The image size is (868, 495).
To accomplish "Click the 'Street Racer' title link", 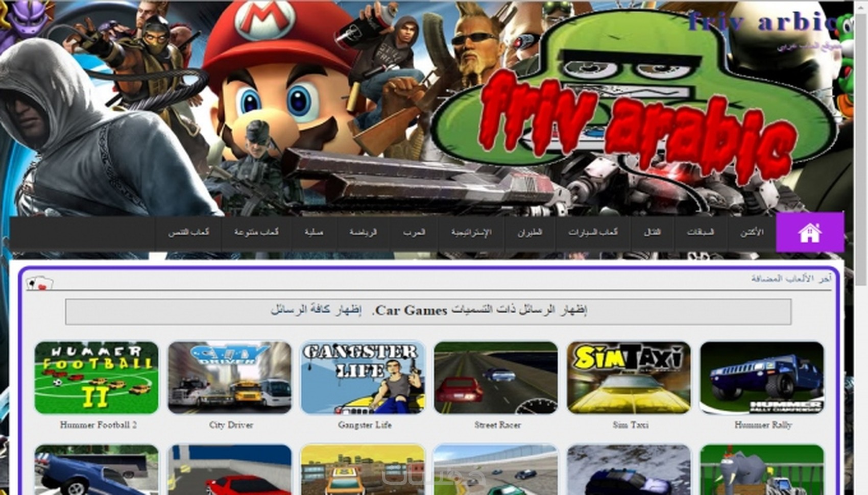I will (x=497, y=425).
